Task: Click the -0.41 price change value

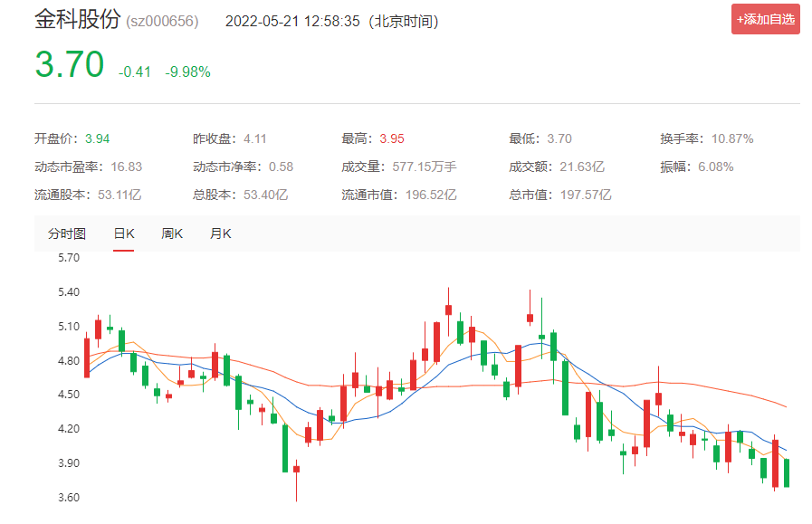Action: [135, 71]
